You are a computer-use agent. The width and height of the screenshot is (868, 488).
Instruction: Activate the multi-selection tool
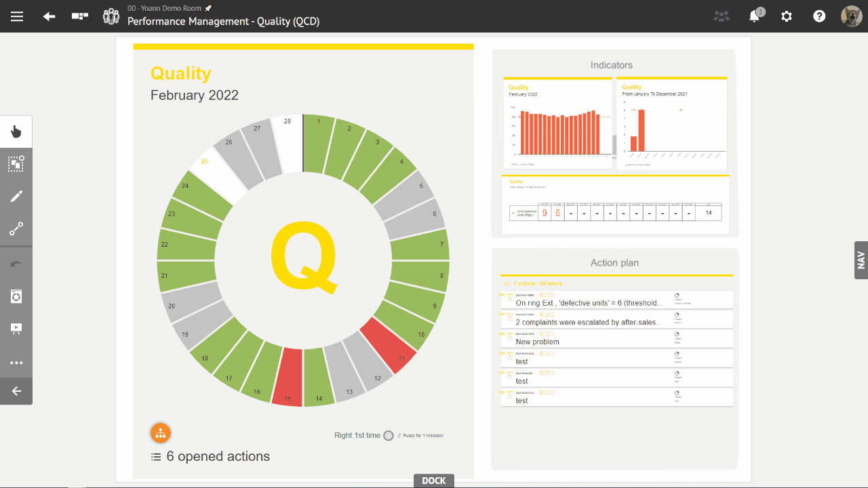(x=16, y=163)
